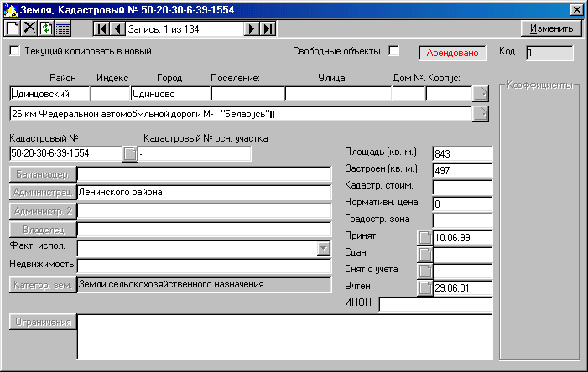Go to the next record
The height and width of the screenshot is (372, 588).
tap(252, 28)
